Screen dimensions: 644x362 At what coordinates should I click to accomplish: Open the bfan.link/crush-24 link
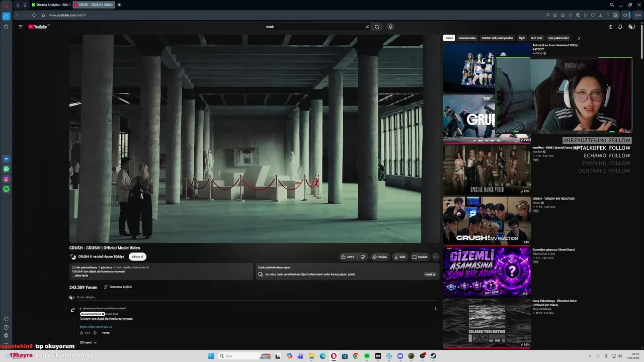96,327
